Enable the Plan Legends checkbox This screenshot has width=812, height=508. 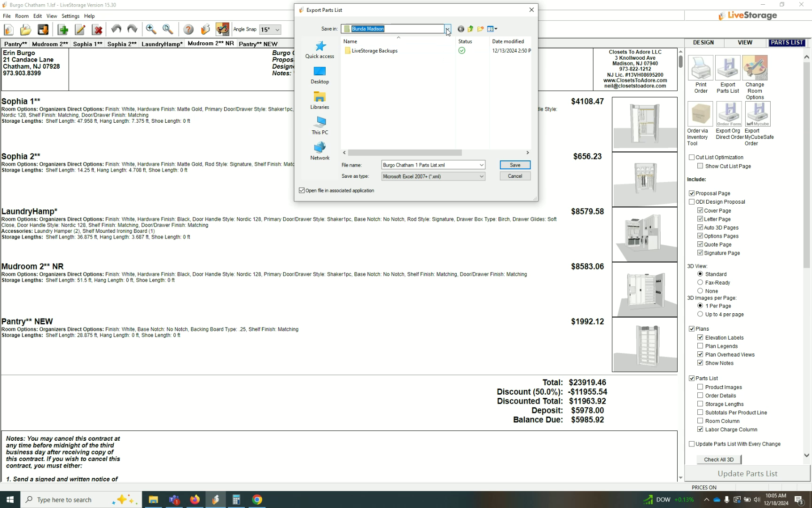700,346
